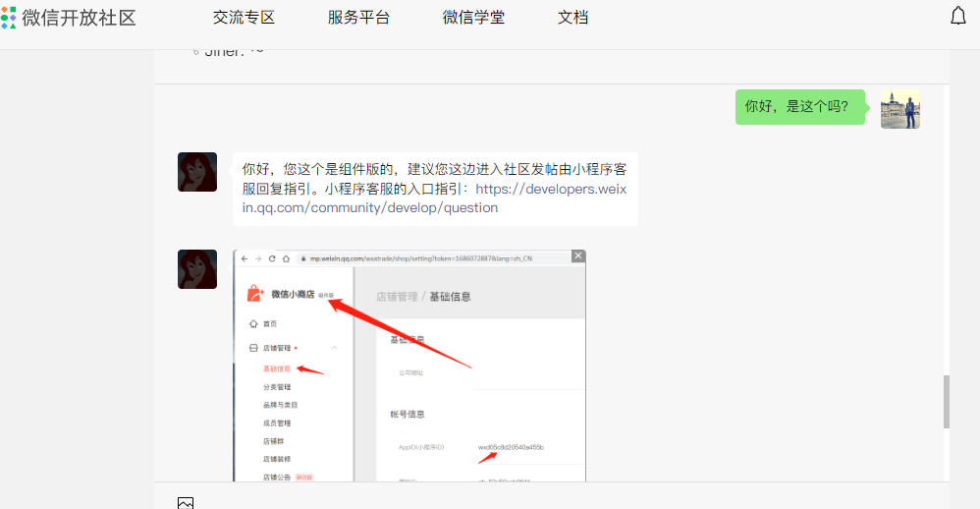Screen dimensions: 980x509
Task: Click the 店铺管理 breadcrumb in the screenshot header
Action: [397, 297]
